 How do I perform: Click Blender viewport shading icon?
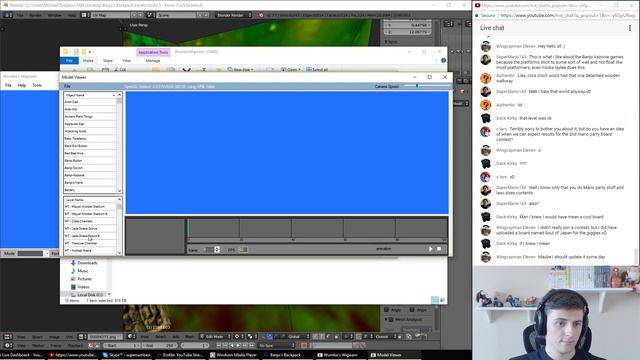tap(238, 337)
